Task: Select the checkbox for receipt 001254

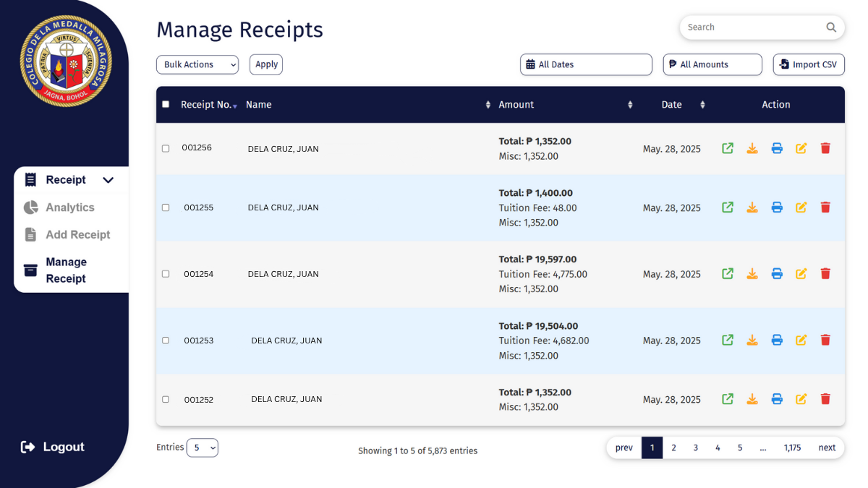Action: click(x=166, y=274)
